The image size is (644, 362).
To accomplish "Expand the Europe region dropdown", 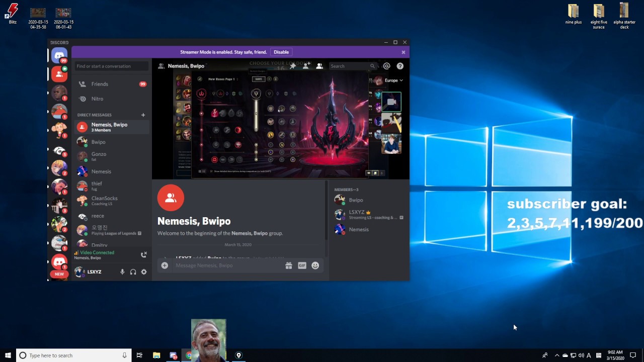I will pos(393,80).
